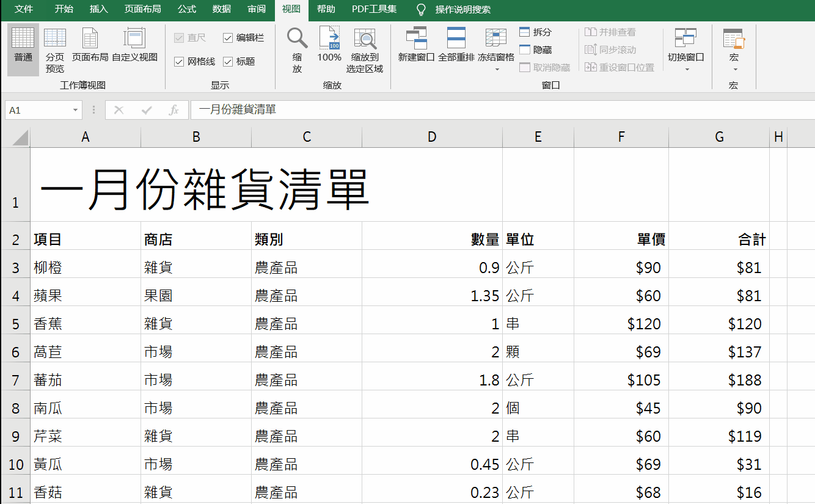Image resolution: width=815 pixels, height=504 pixels.
Task: Select quantity cell 1.35
Action: 432,292
